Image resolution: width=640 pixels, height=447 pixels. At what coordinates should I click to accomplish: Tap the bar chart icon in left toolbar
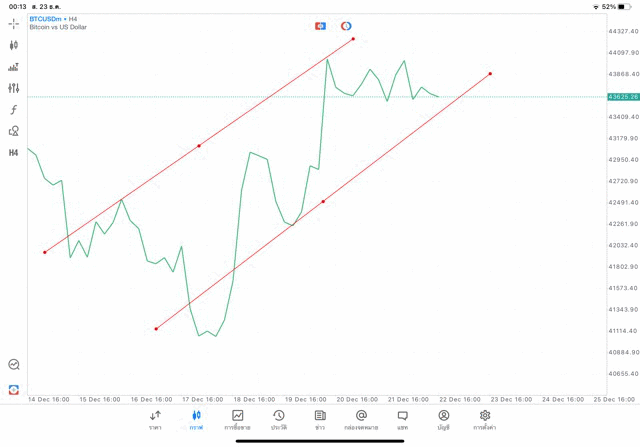click(14, 67)
